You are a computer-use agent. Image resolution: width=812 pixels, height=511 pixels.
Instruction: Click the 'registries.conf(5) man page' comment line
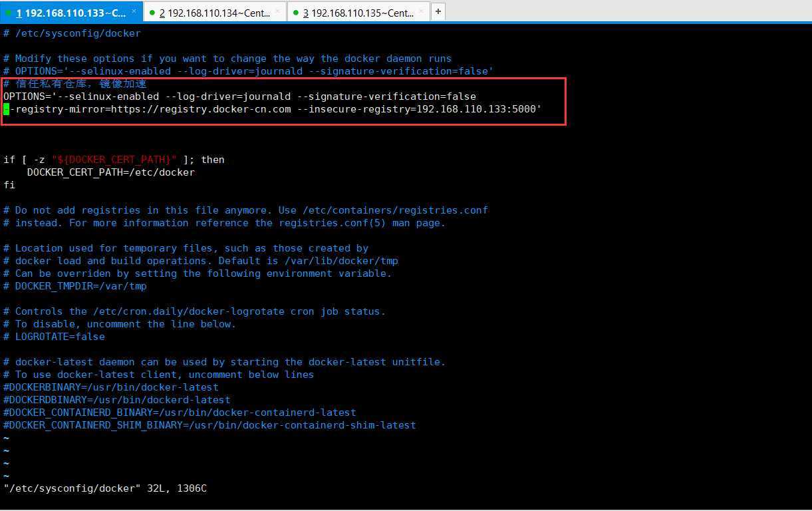224,223
